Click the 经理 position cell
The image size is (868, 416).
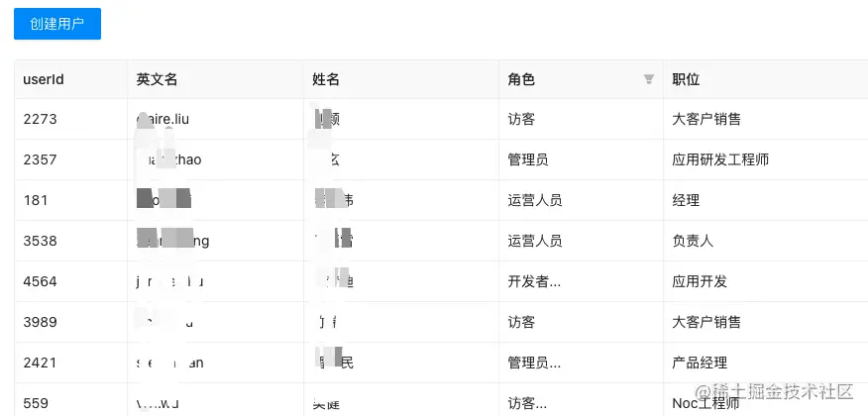[x=686, y=200]
